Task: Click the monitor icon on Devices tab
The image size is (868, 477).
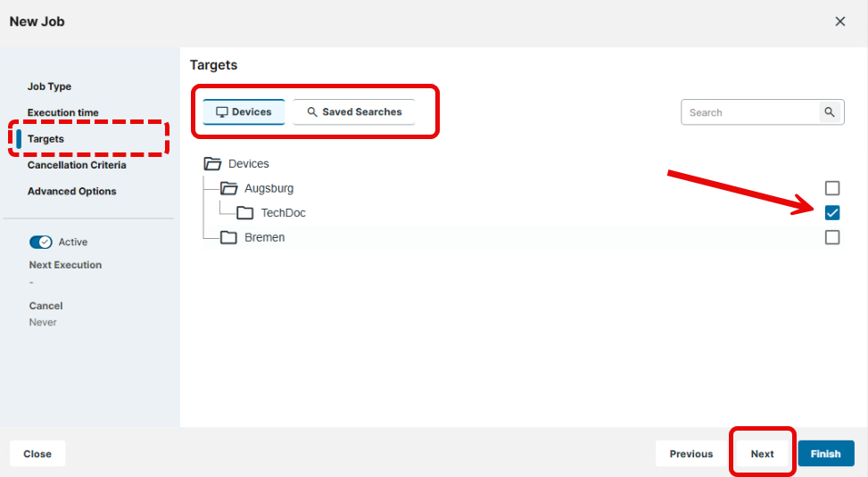Action: tap(222, 112)
